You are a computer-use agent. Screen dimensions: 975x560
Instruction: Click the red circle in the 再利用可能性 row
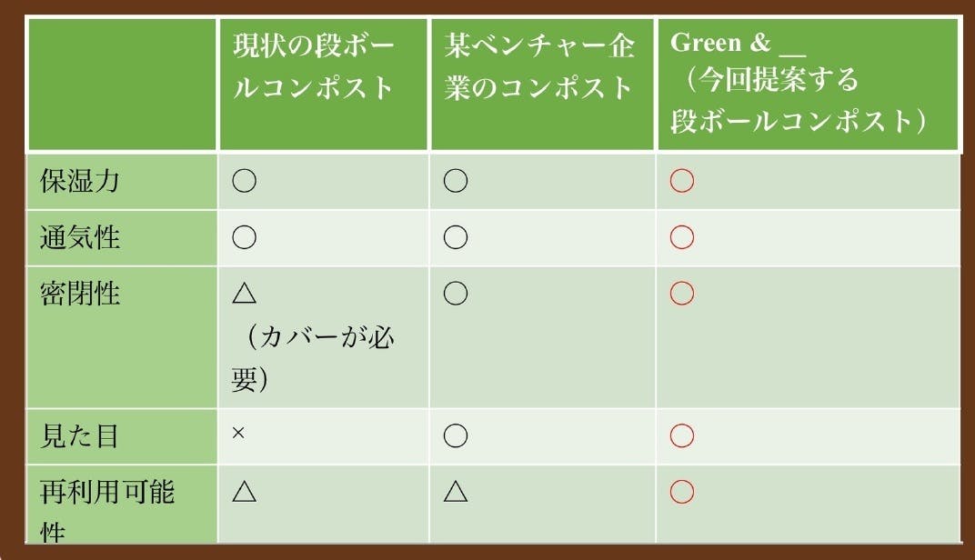pyautogui.click(x=681, y=492)
